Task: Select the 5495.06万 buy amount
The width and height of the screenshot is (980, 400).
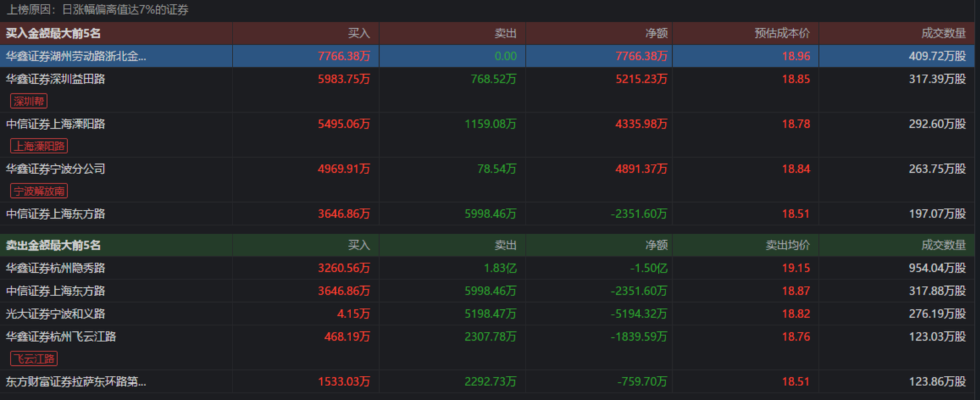Action: 344,124
